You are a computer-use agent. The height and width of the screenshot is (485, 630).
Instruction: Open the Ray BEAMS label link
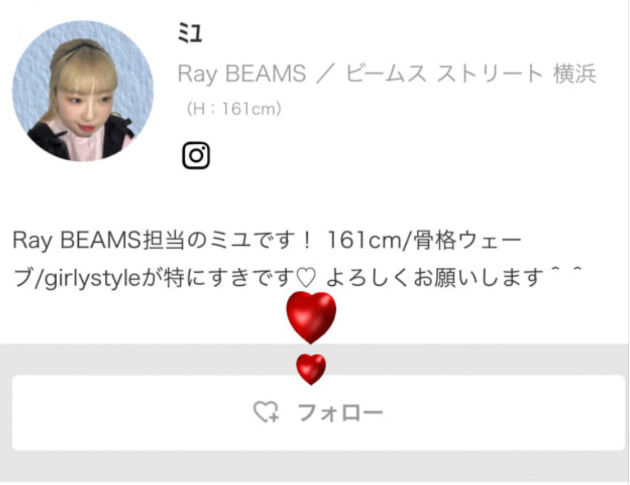tap(242, 74)
